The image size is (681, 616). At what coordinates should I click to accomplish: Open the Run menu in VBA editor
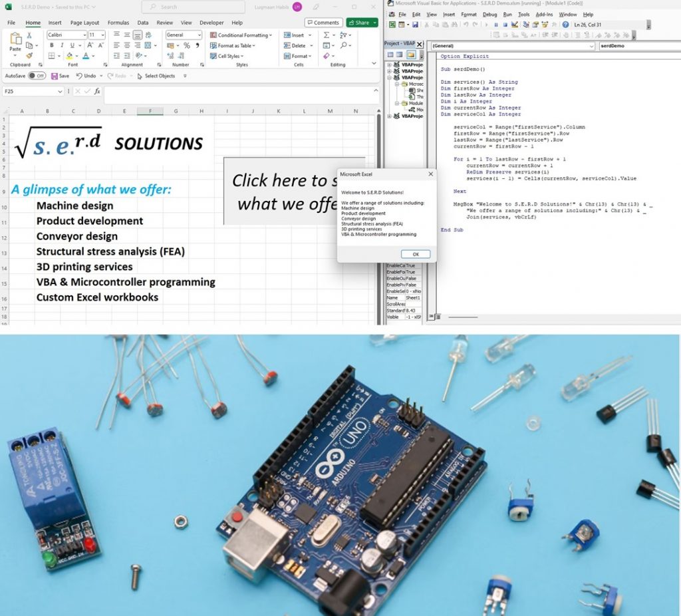(507, 15)
